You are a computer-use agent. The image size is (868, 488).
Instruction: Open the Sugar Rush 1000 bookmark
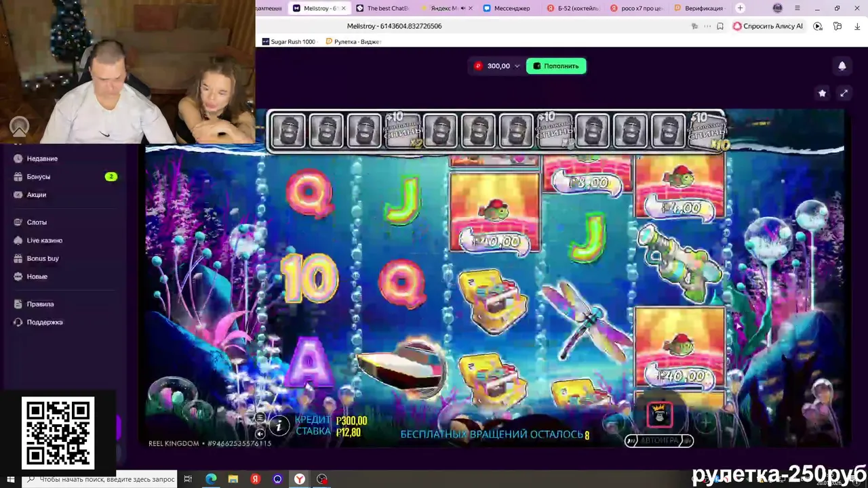click(x=289, y=42)
